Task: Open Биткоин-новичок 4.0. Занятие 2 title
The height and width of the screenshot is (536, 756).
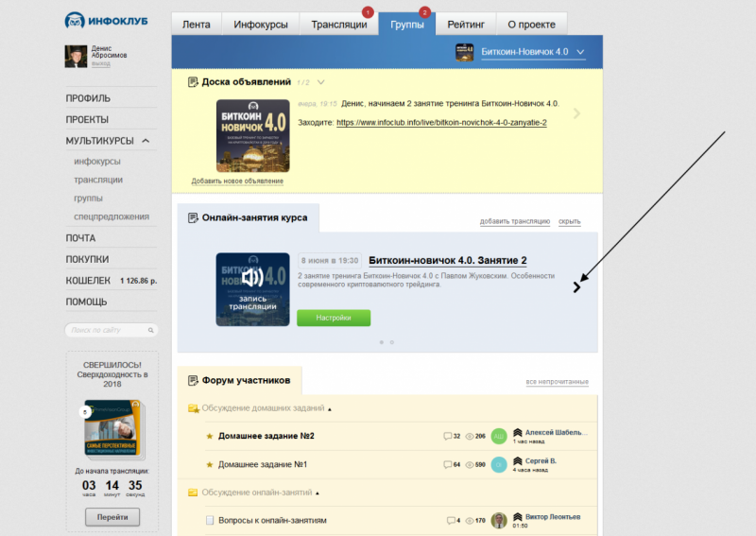Action: pyautogui.click(x=447, y=261)
